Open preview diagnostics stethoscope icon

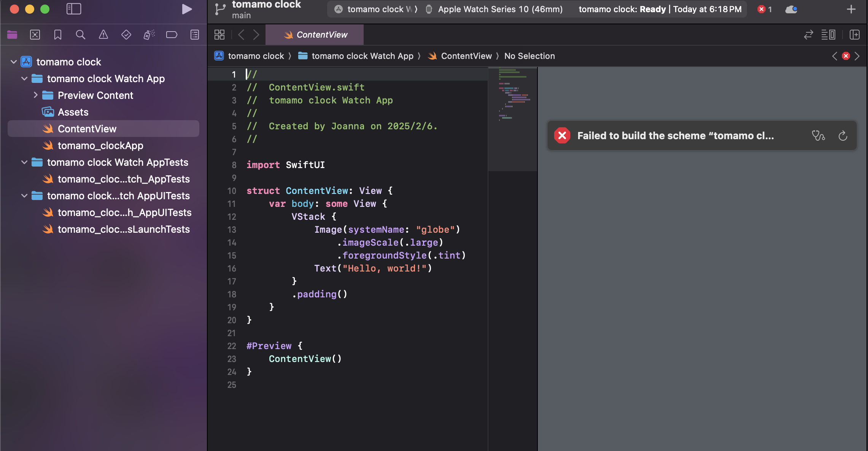pos(818,136)
